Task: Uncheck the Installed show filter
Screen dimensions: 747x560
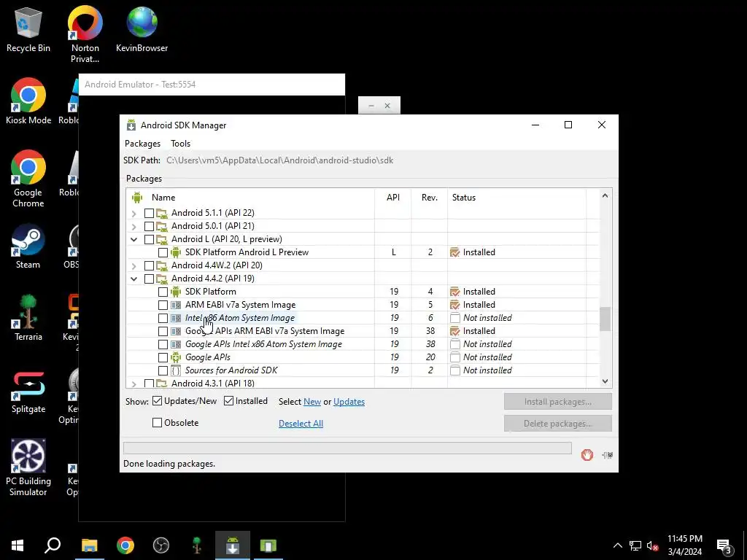Action: pyautogui.click(x=228, y=401)
